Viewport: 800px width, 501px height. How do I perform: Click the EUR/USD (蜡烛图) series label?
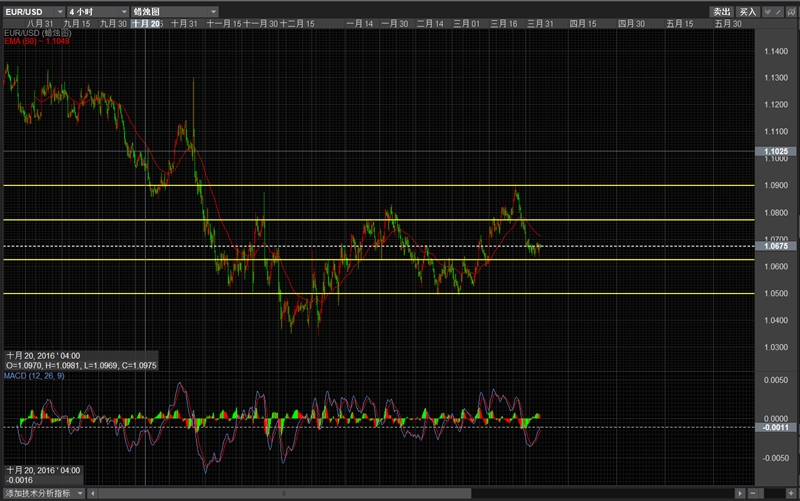point(38,33)
